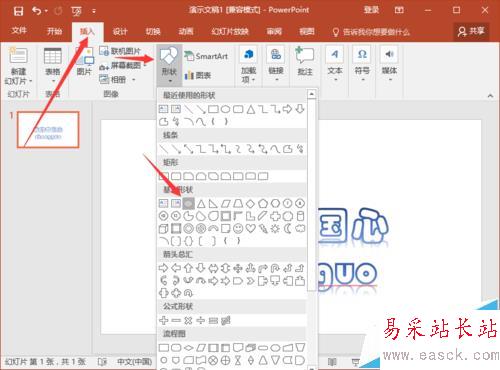Image resolution: width=500 pixels, height=370 pixels.
Task: Pick the right triangle shape
Action: click(x=213, y=203)
